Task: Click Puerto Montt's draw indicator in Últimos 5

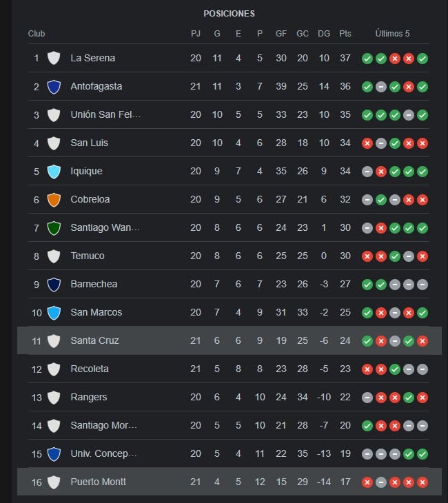Action: coord(381,482)
